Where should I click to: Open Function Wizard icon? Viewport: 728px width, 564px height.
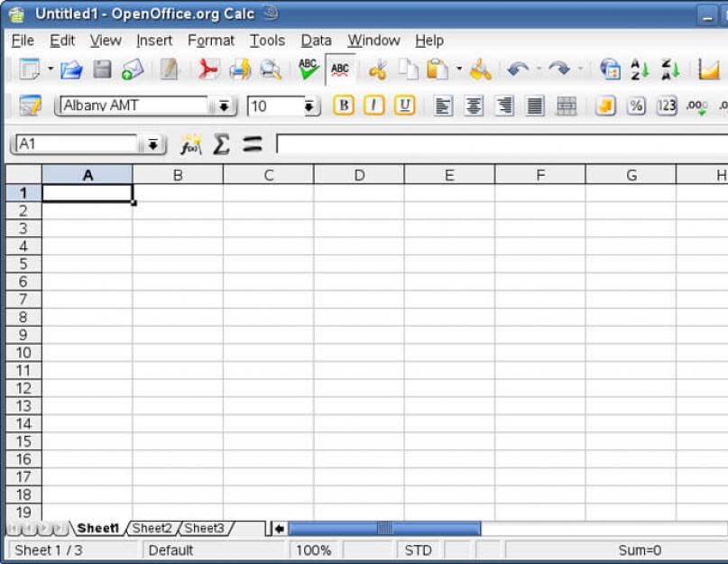[x=191, y=144]
